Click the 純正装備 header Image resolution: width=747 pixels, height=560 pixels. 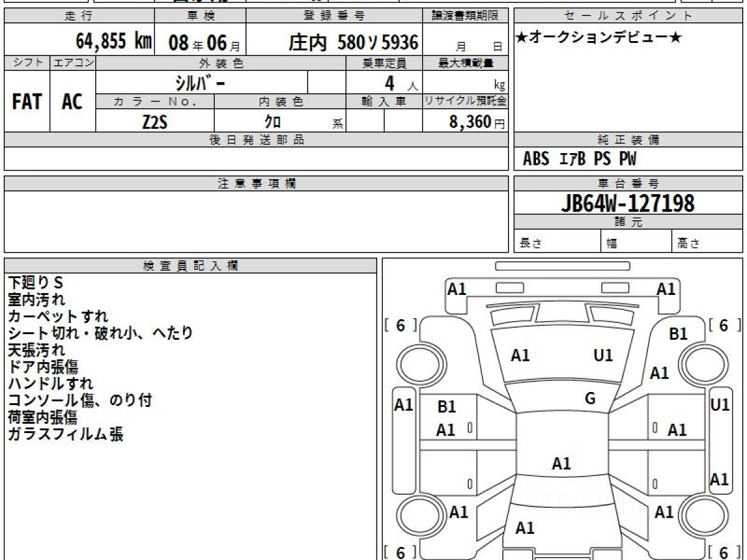(628, 140)
